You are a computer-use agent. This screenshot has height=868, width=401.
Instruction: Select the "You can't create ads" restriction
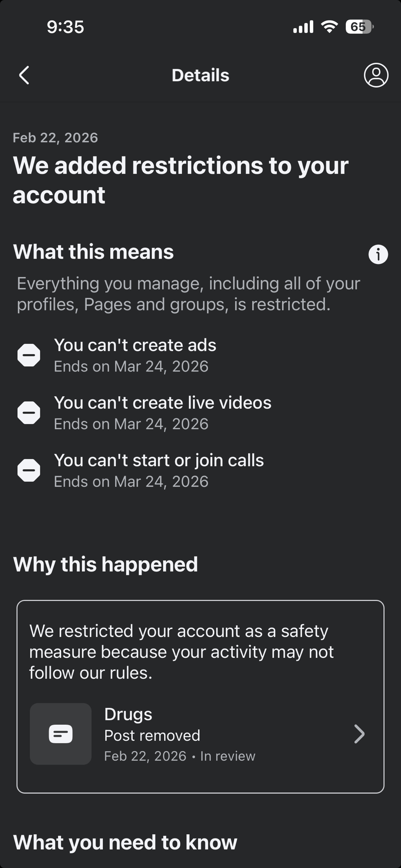tap(135, 345)
